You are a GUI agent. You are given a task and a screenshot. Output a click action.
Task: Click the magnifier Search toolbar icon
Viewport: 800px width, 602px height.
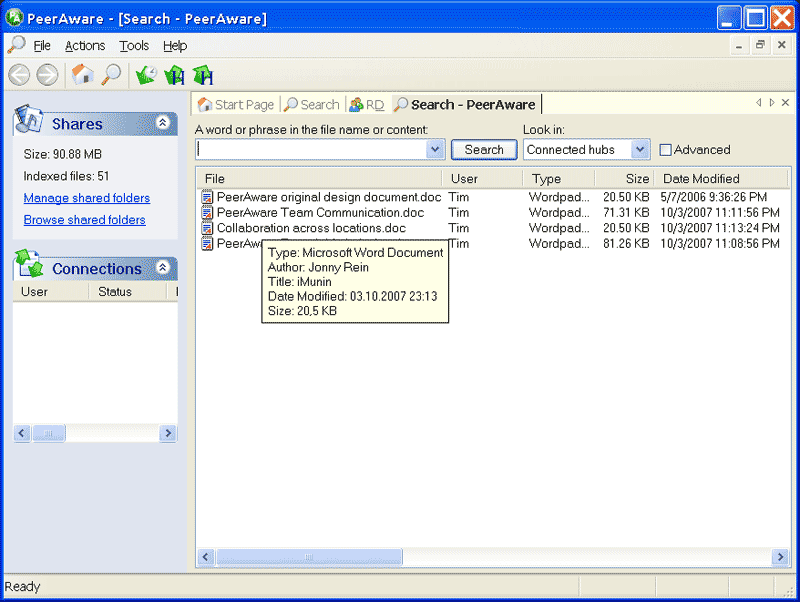111,74
